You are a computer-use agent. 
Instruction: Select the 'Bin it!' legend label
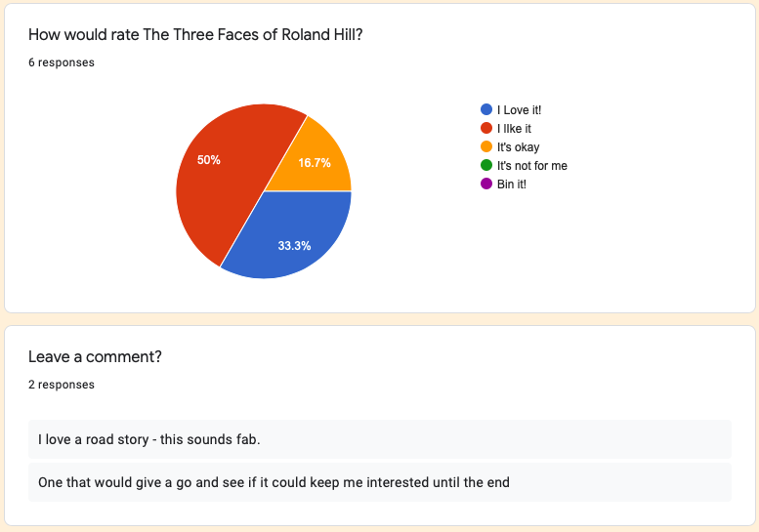click(512, 184)
